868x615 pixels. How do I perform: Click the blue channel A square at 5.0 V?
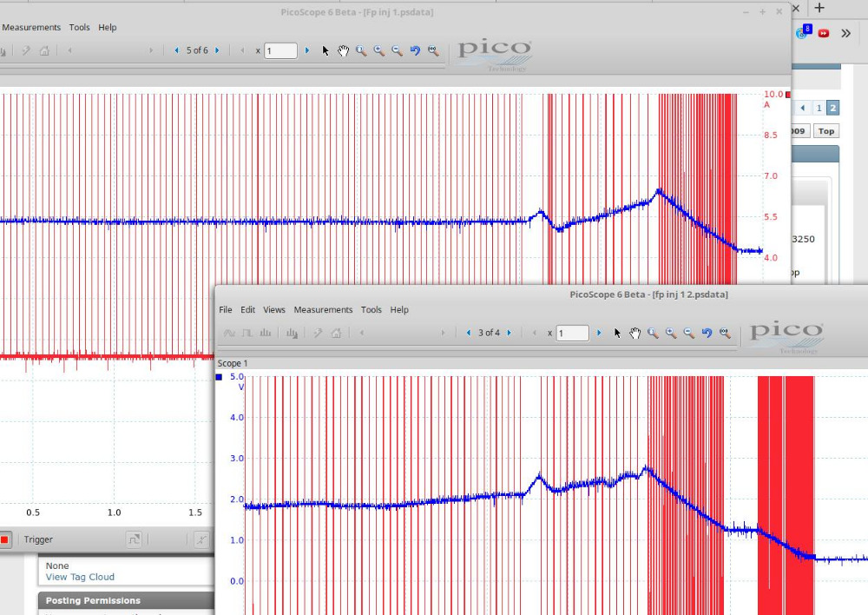[x=220, y=377]
